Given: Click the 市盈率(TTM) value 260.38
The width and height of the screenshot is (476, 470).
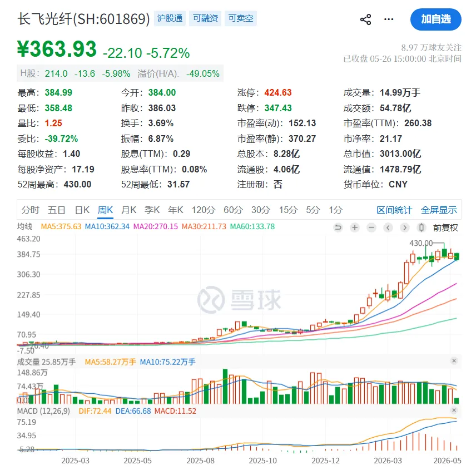Looking at the screenshot, I should click(418, 123).
